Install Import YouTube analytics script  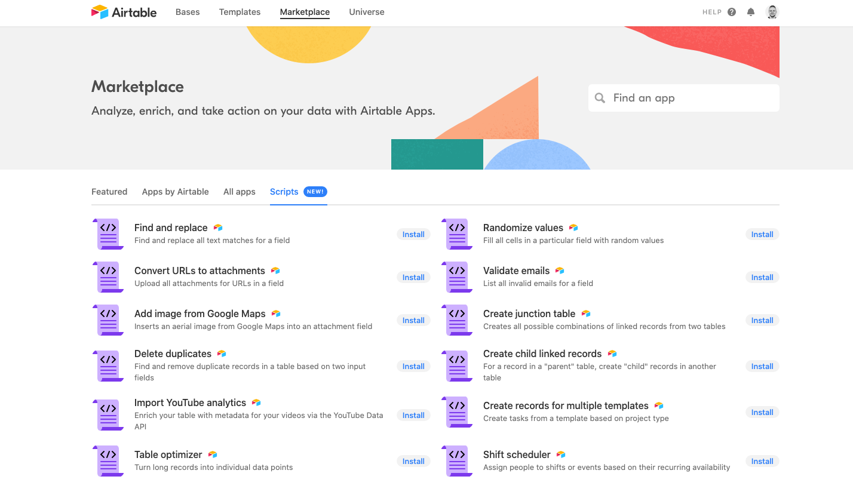tap(413, 415)
